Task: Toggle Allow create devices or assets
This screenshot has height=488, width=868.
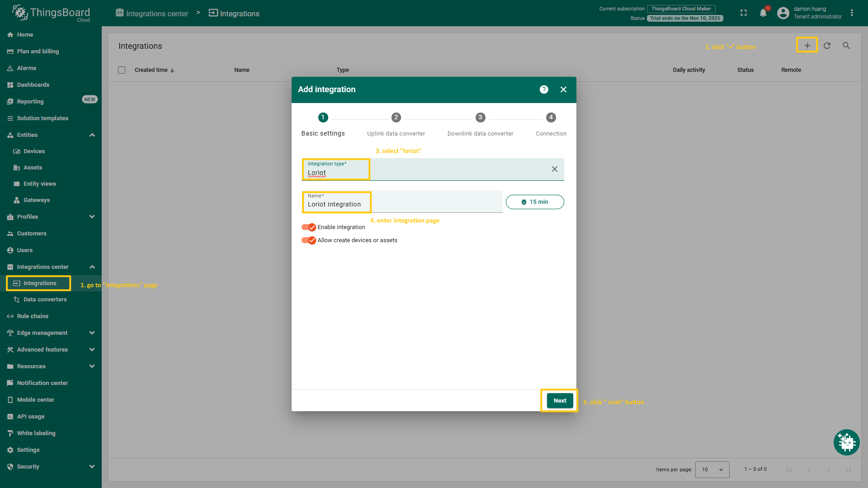Action: click(309, 240)
